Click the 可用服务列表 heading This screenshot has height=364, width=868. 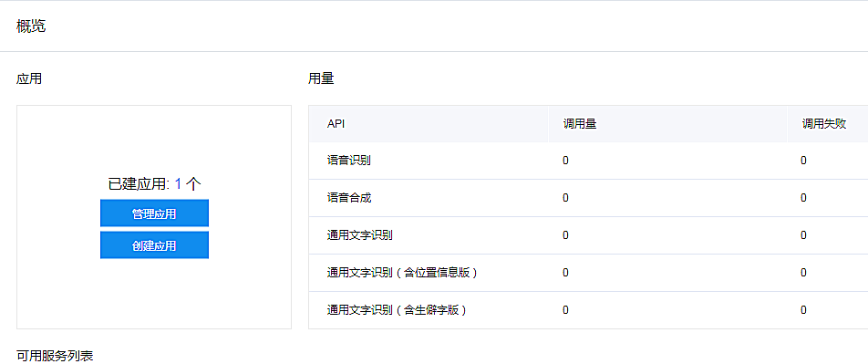[x=55, y=356]
